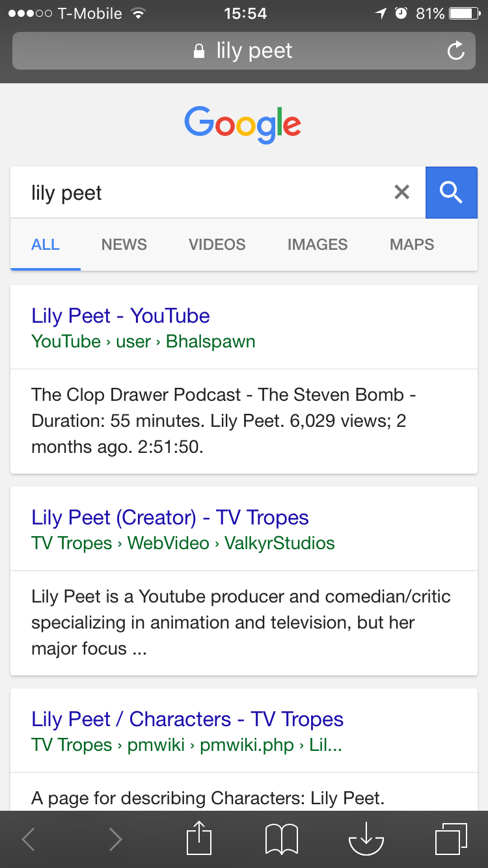
Task: Tap the Bhalspawn breadcrumb link
Action: point(210,341)
